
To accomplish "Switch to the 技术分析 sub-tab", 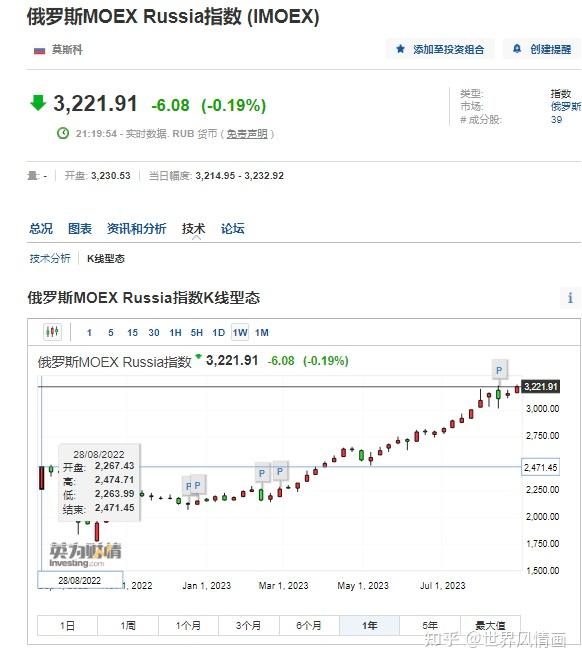I will tap(50, 258).
